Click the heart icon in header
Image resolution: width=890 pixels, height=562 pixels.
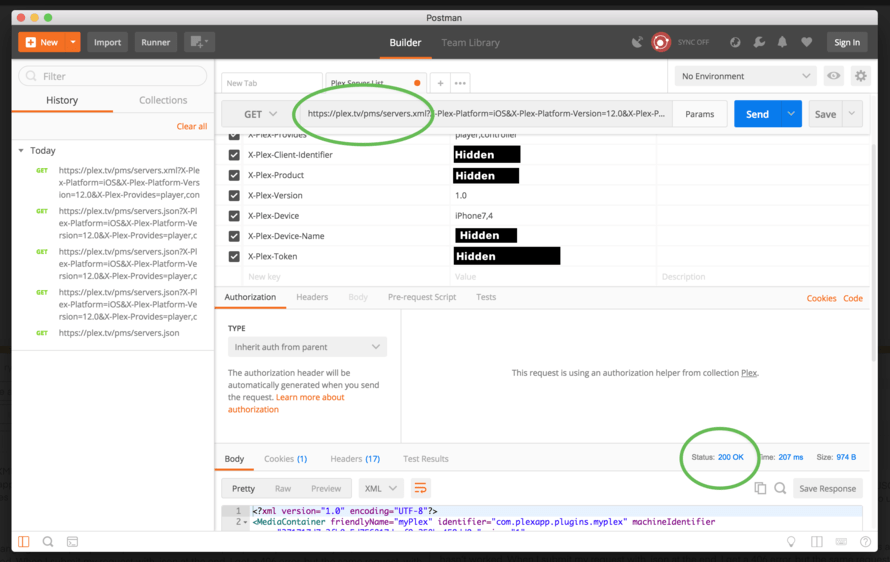point(806,42)
